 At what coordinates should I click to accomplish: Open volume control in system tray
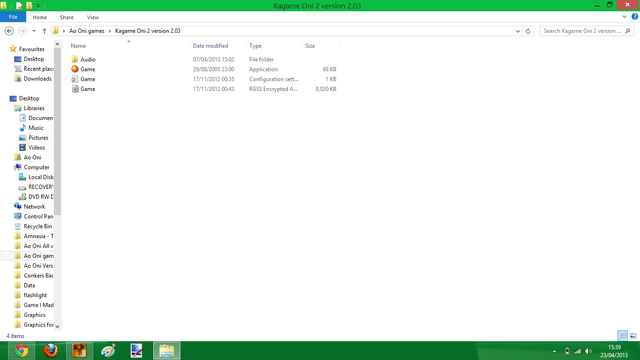click(588, 351)
